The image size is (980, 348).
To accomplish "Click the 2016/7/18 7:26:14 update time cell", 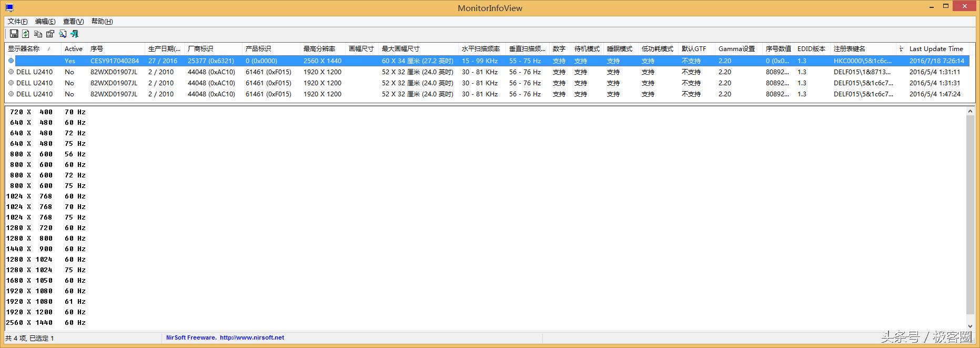I will (x=937, y=61).
